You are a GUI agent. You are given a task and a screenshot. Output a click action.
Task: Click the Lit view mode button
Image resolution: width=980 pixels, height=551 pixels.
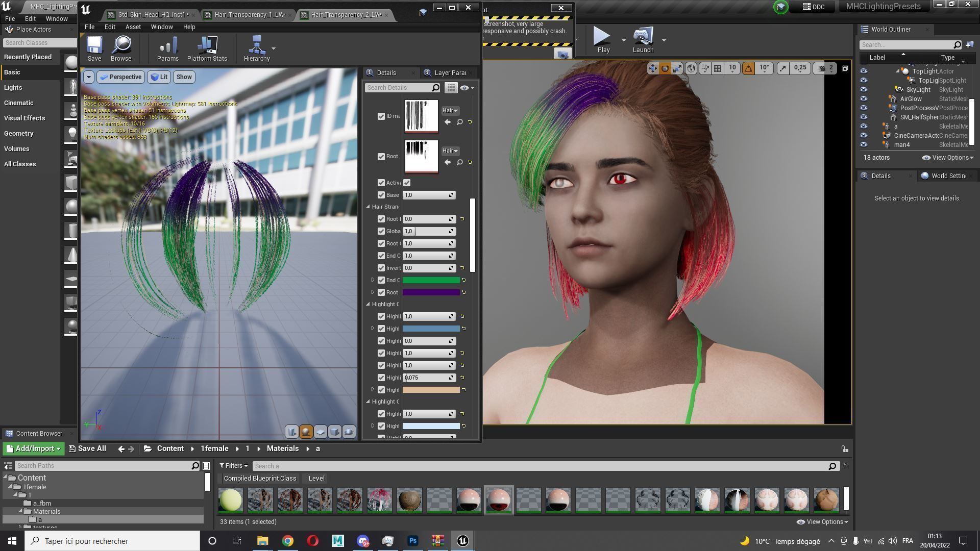point(159,77)
